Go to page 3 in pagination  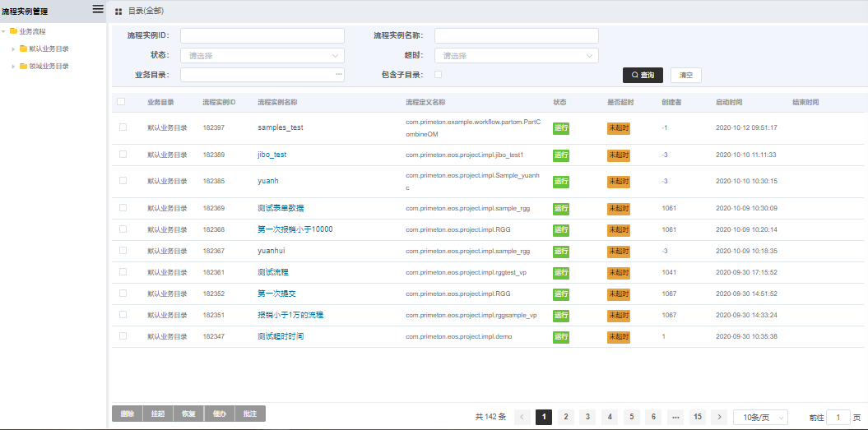click(587, 417)
